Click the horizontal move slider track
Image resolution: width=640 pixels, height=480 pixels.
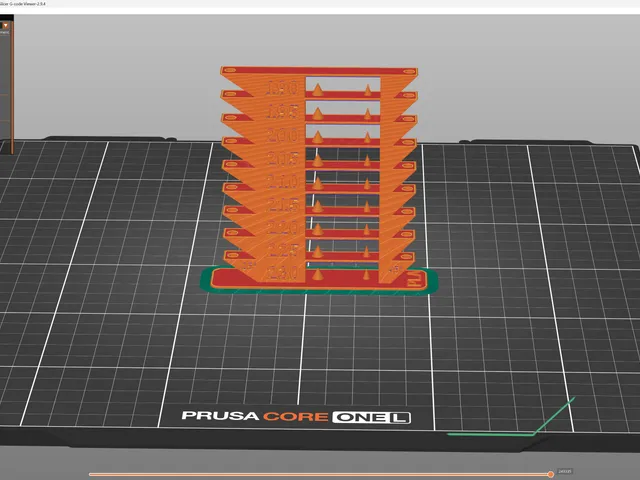320,474
